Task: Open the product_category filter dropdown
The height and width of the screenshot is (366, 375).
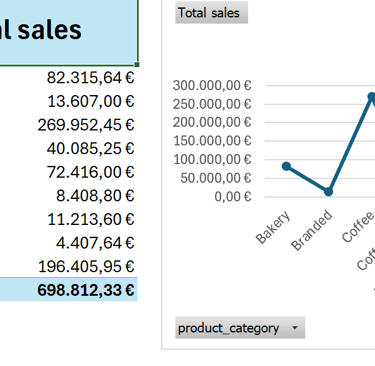Action: [240, 328]
